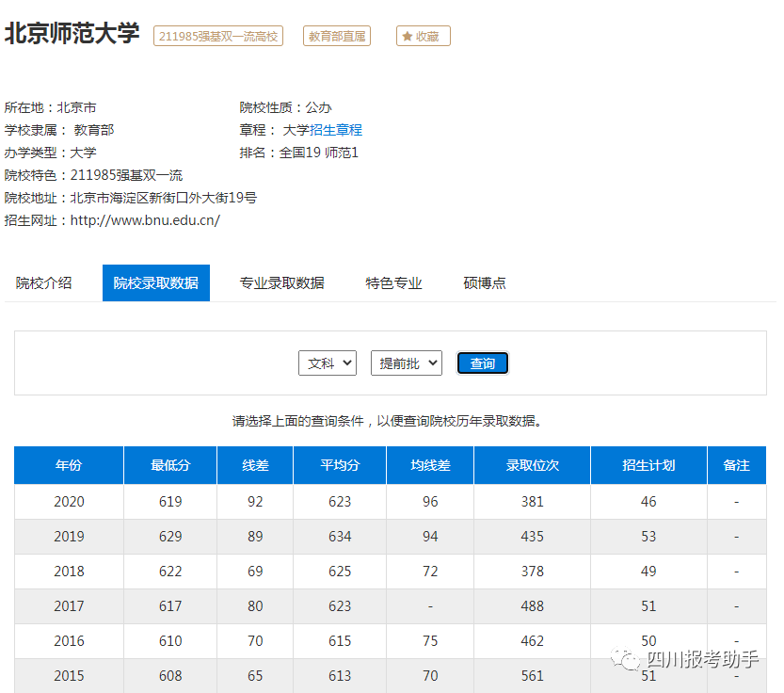The width and height of the screenshot is (784, 693).
Task: Click the 最低分 column header
Action: click(170, 465)
